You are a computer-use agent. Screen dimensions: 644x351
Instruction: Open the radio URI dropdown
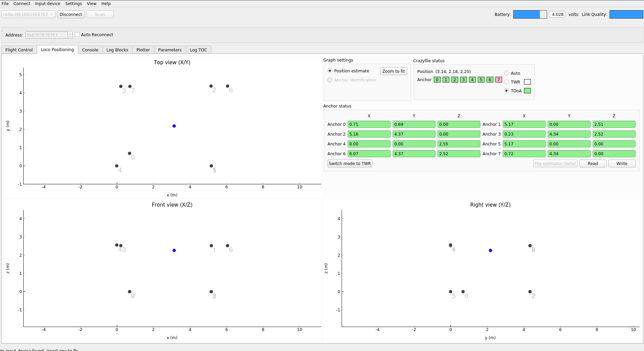pos(28,14)
